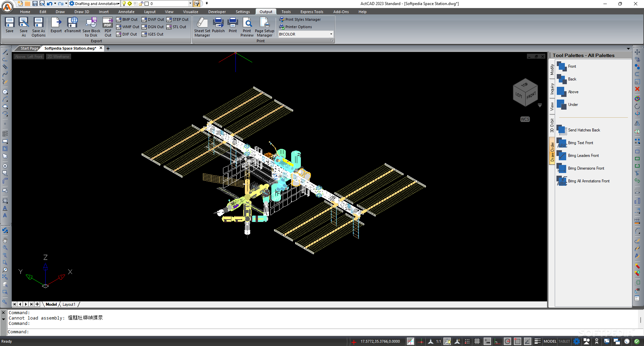
Task: Toggle TABLET mode in status bar
Action: tap(564, 341)
